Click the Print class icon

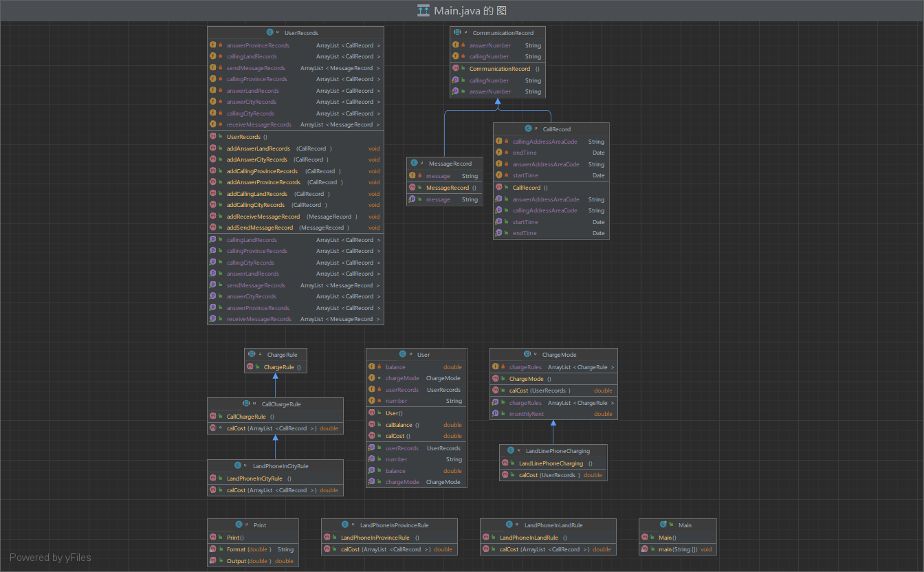[239, 525]
